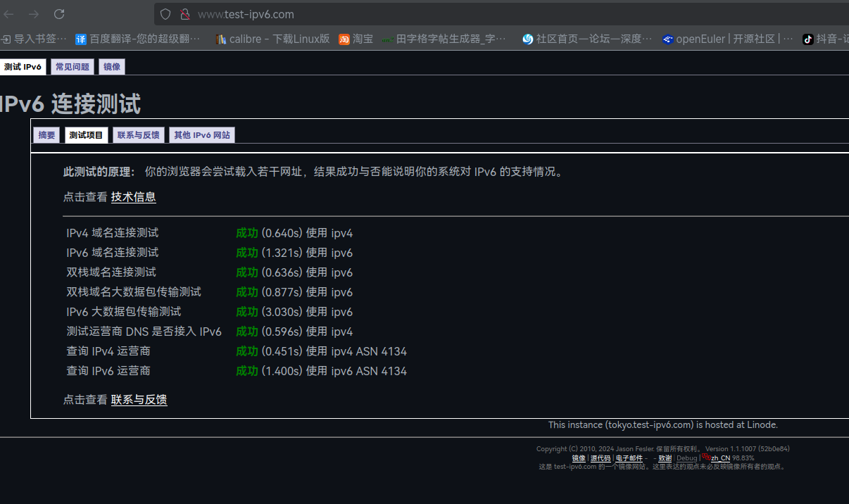Switch to the 常见问题 tab

tap(73, 67)
